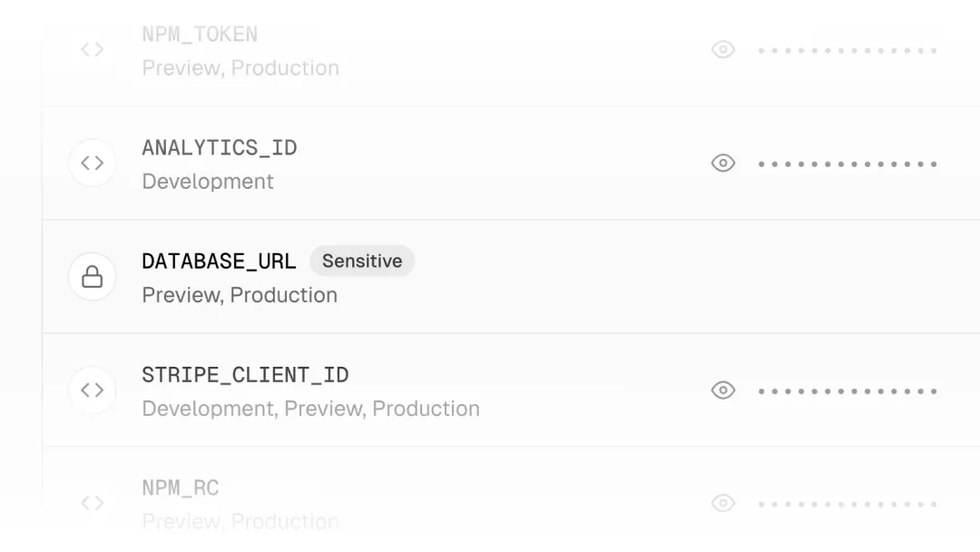Unhide the NPM_RC value via eye icon
This screenshot has height=552, width=980.
point(723,503)
